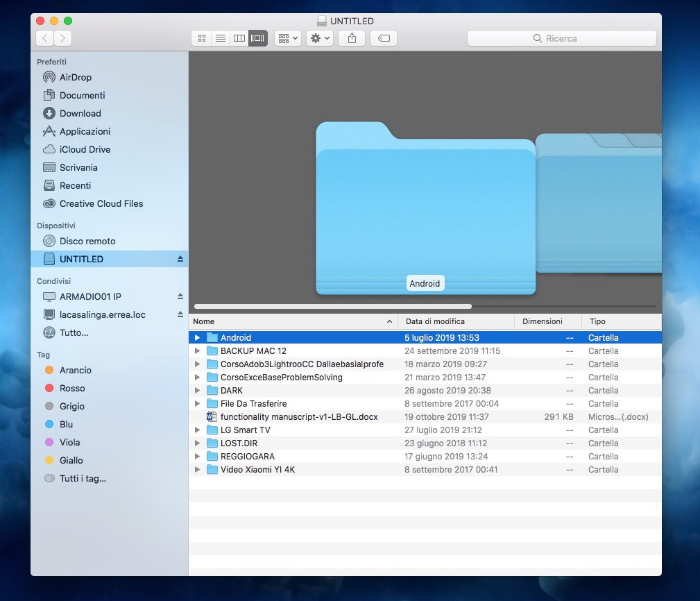Select the Rosso red tag
The width and height of the screenshot is (700, 601).
[x=71, y=388]
